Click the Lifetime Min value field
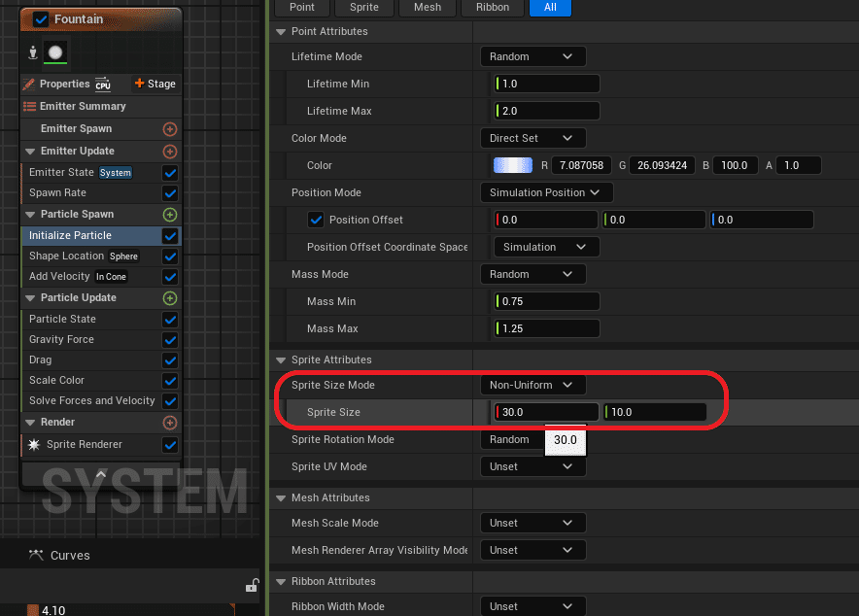859x616 pixels. [x=547, y=84]
